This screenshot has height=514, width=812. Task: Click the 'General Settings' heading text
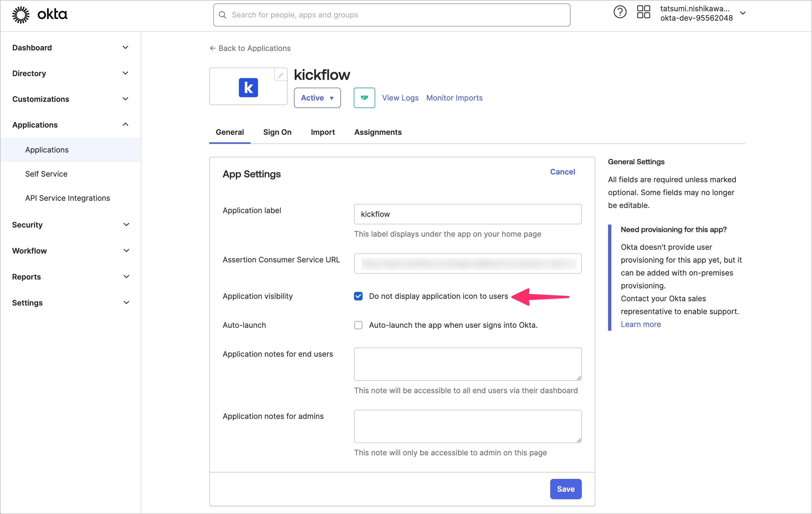click(636, 162)
